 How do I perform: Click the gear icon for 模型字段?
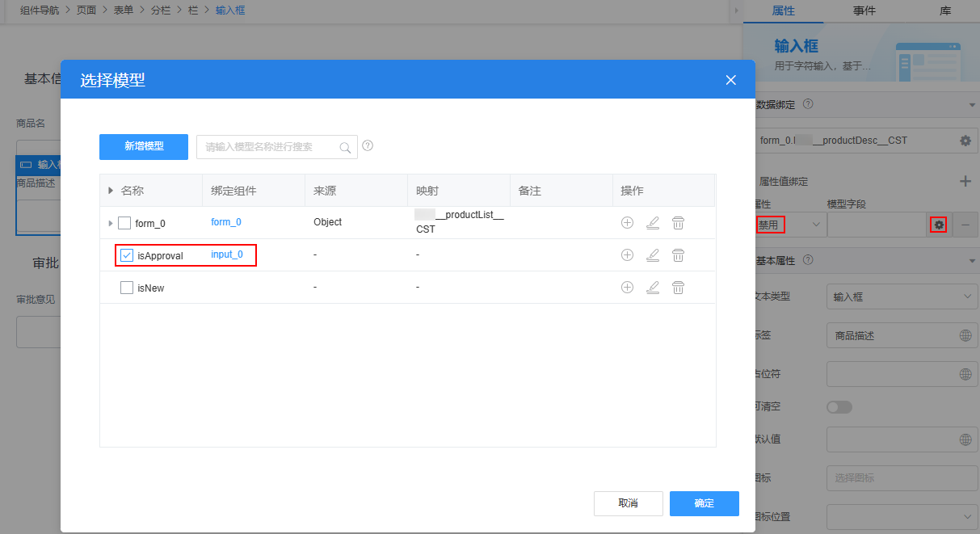click(x=939, y=225)
